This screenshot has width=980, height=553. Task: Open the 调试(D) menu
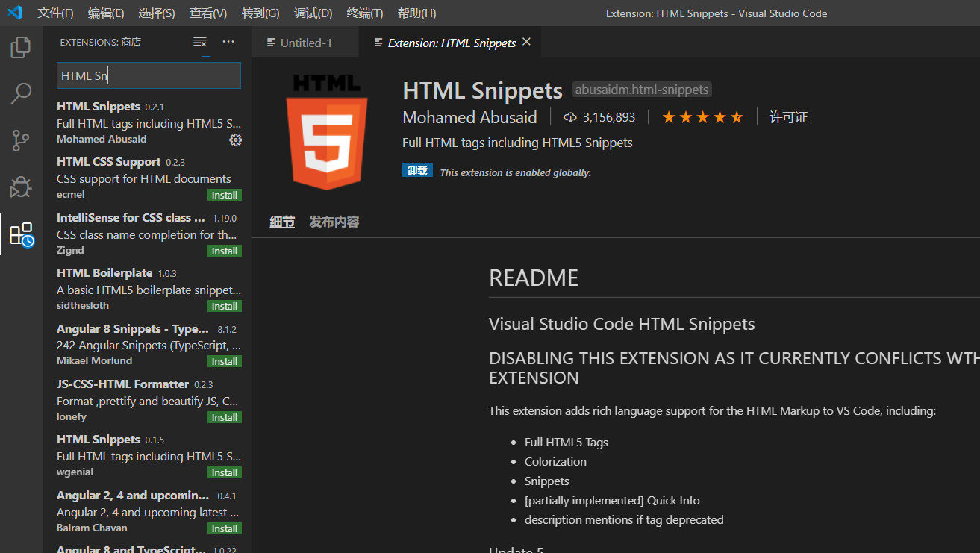click(x=313, y=13)
